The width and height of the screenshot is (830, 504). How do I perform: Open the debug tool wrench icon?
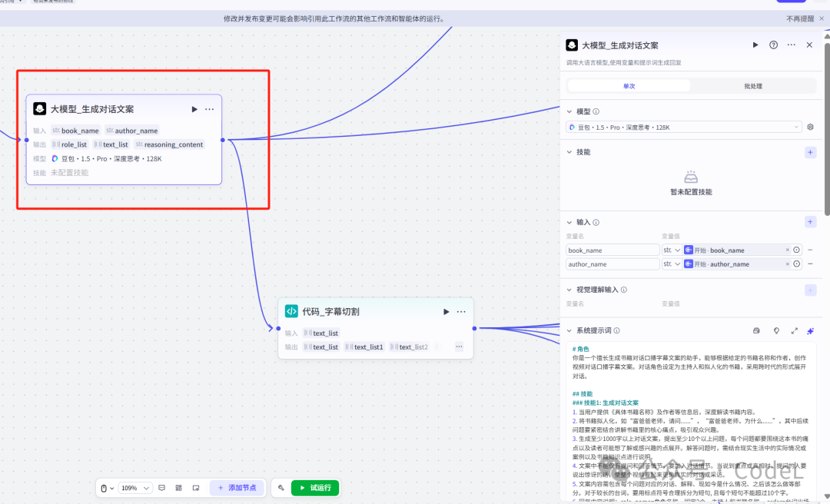coord(281,488)
